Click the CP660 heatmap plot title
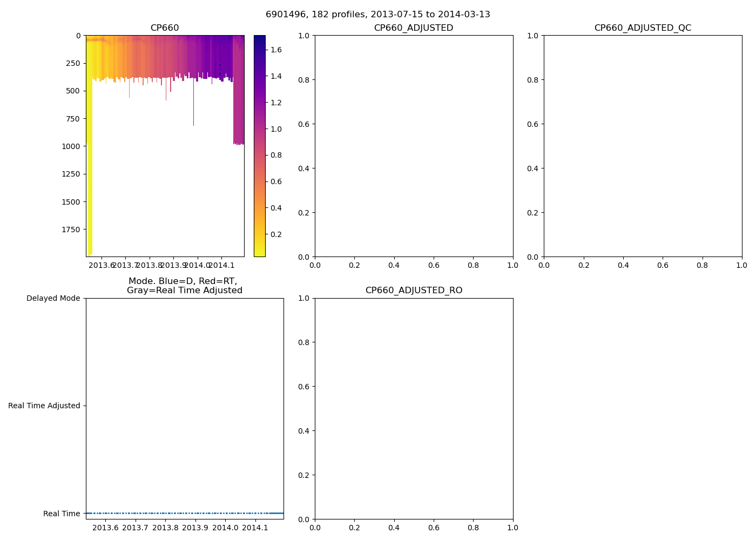The height and width of the screenshot is (540, 756). pyautogui.click(x=164, y=28)
